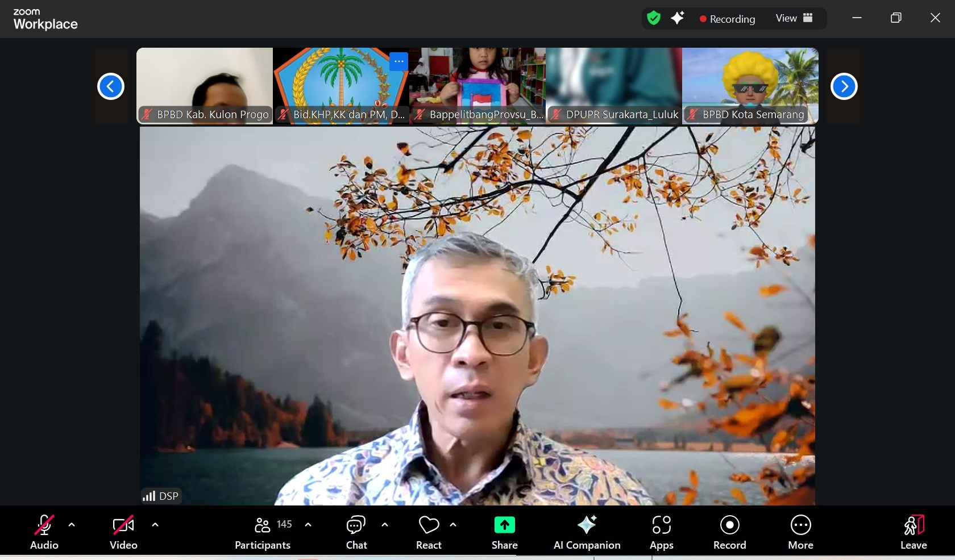Screen dimensions: 955x560
Task: Click the DSP speaker name label
Action: (x=169, y=496)
